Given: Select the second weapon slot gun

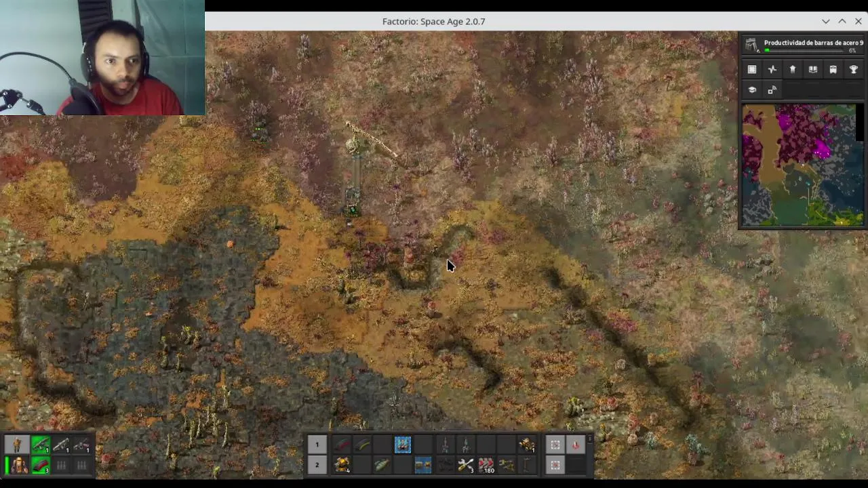Looking at the screenshot, I should pos(61,445).
